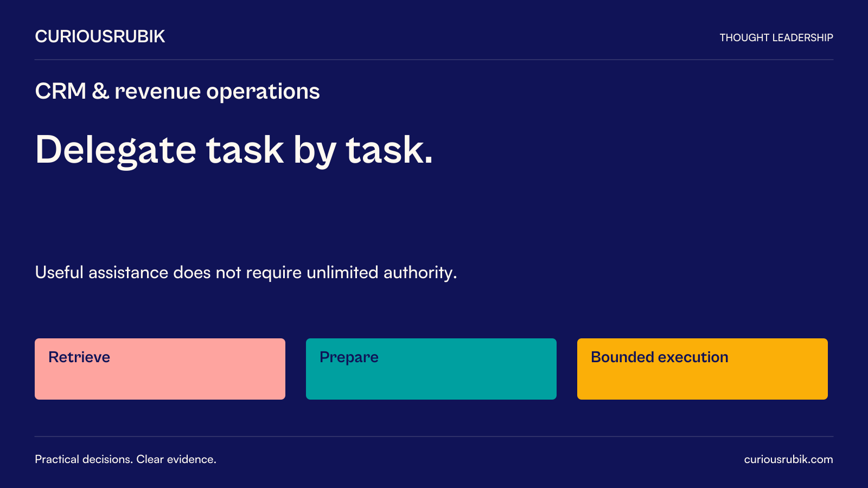Open the curiousrubik.com link
The width and height of the screenshot is (868, 488).
[x=788, y=459]
